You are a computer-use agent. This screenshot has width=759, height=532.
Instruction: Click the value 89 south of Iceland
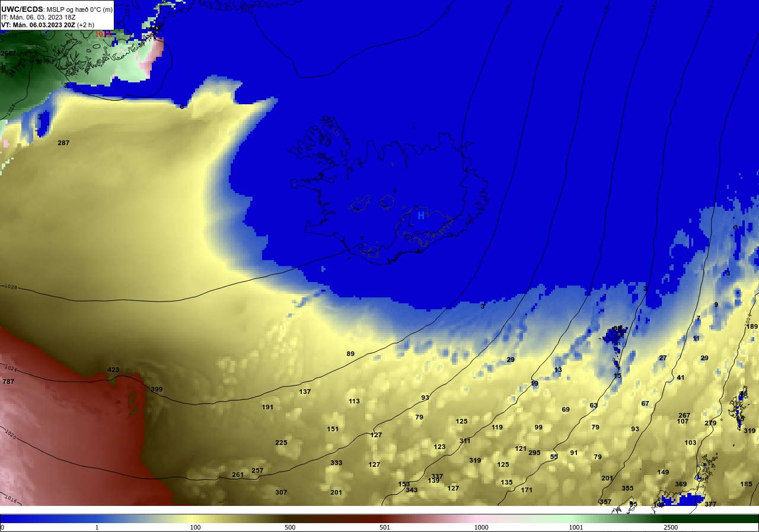click(x=350, y=354)
